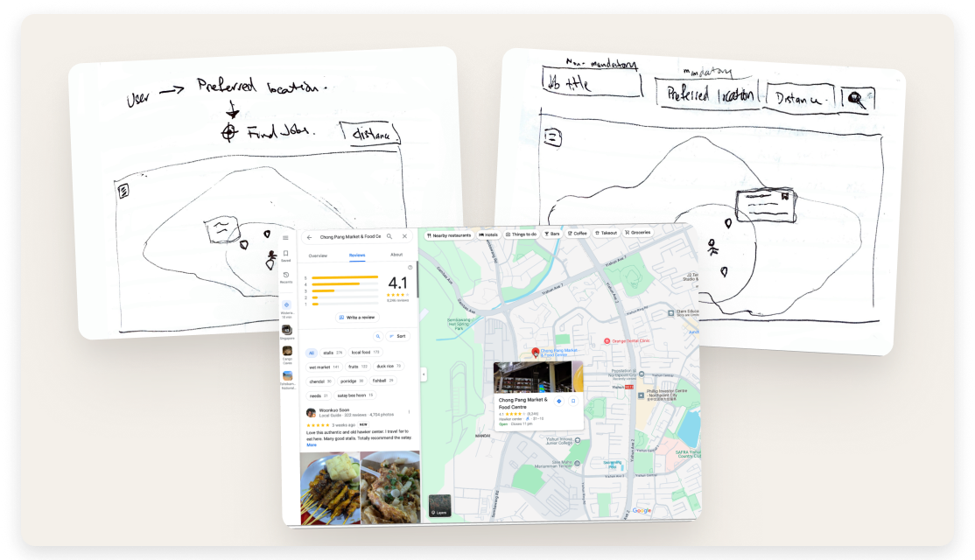Clear the Chong Pang search with X

point(405,236)
